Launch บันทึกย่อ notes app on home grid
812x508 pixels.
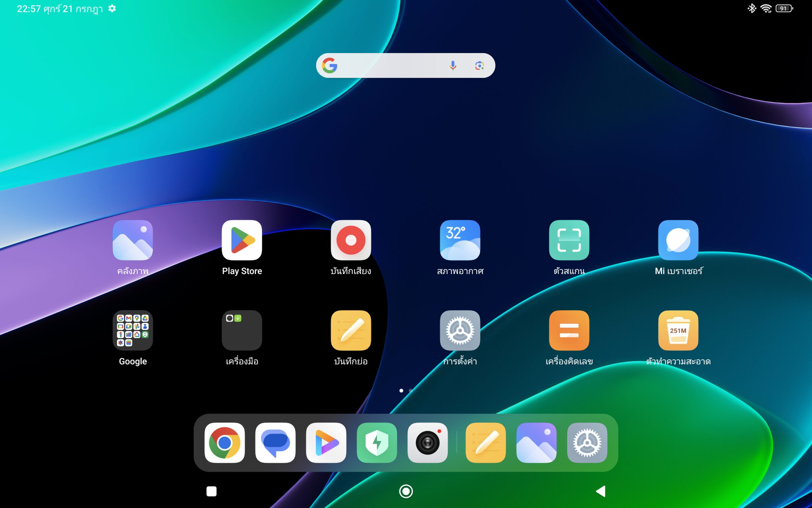[350, 330]
